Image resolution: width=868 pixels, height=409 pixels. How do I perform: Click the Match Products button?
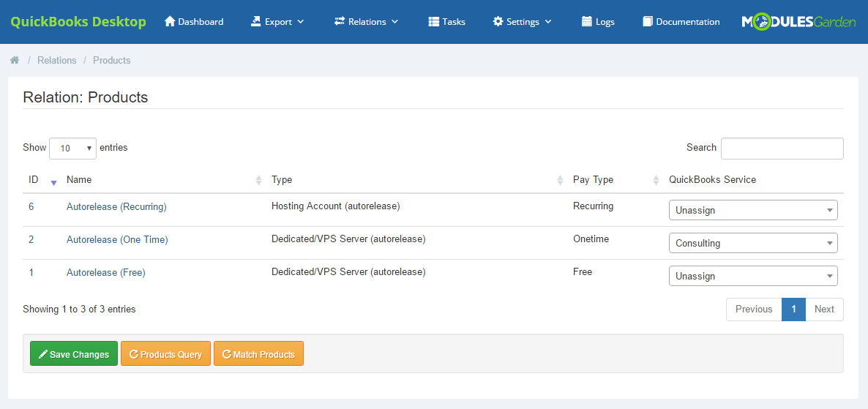point(258,354)
